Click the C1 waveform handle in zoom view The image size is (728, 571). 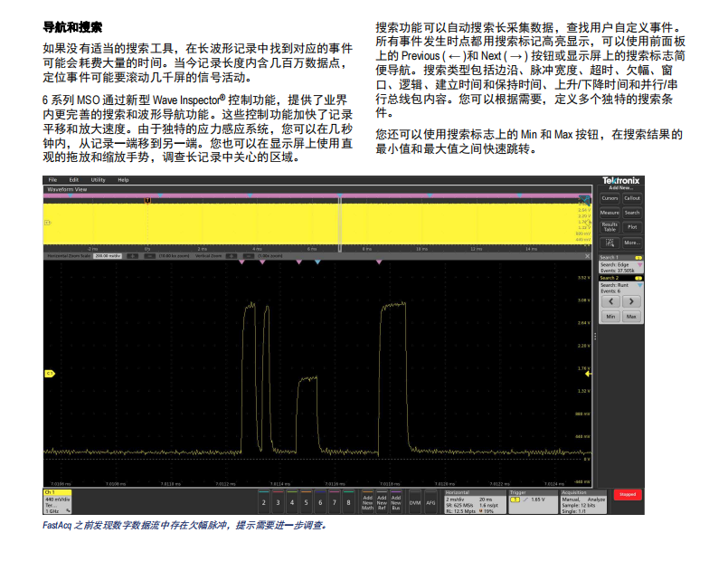coord(49,374)
